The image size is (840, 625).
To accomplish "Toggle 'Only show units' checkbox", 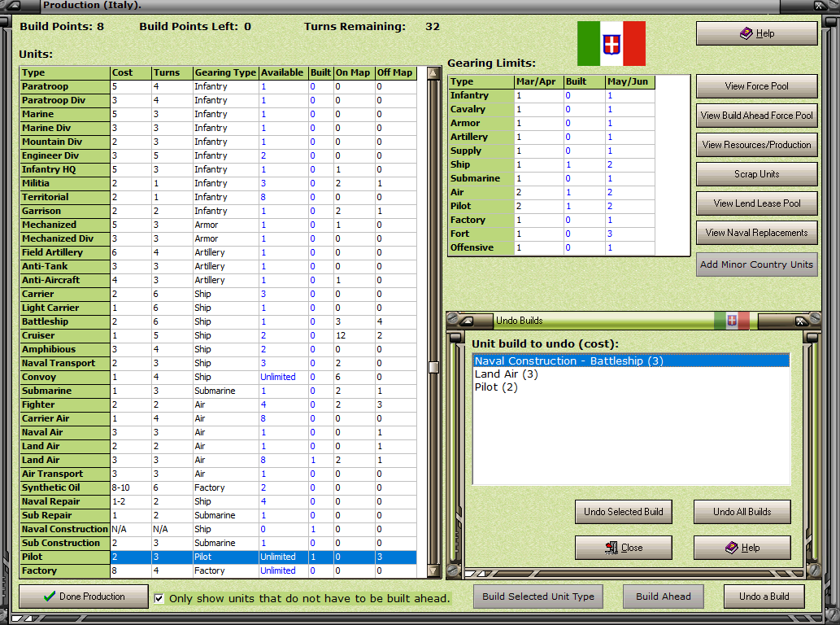I will [159, 598].
